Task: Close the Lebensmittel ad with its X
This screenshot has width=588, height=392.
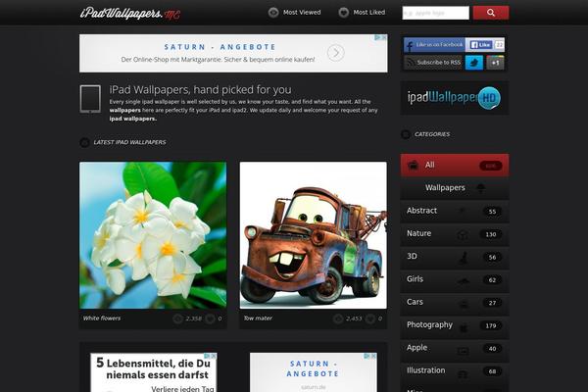Action: pyautogui.click(x=214, y=356)
